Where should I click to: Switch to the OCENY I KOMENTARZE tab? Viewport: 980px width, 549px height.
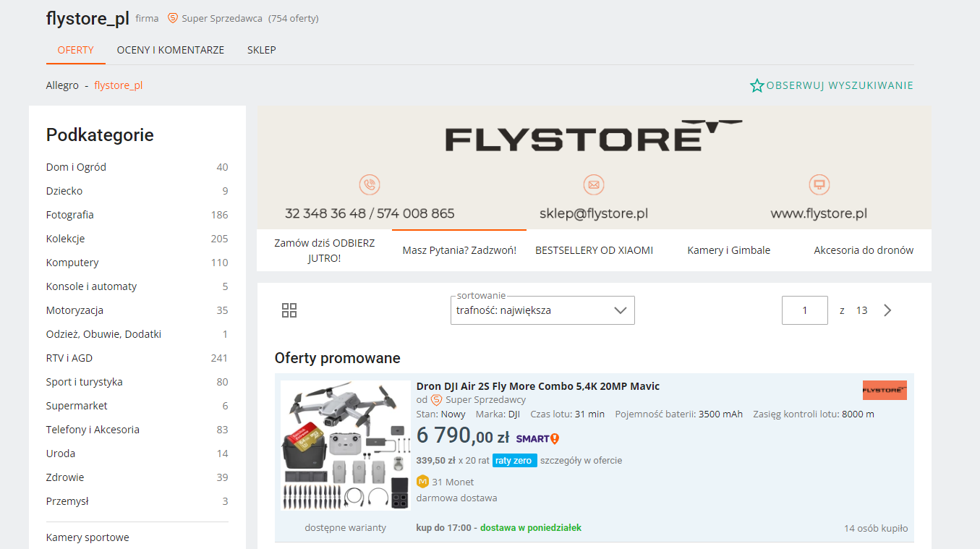click(x=170, y=49)
